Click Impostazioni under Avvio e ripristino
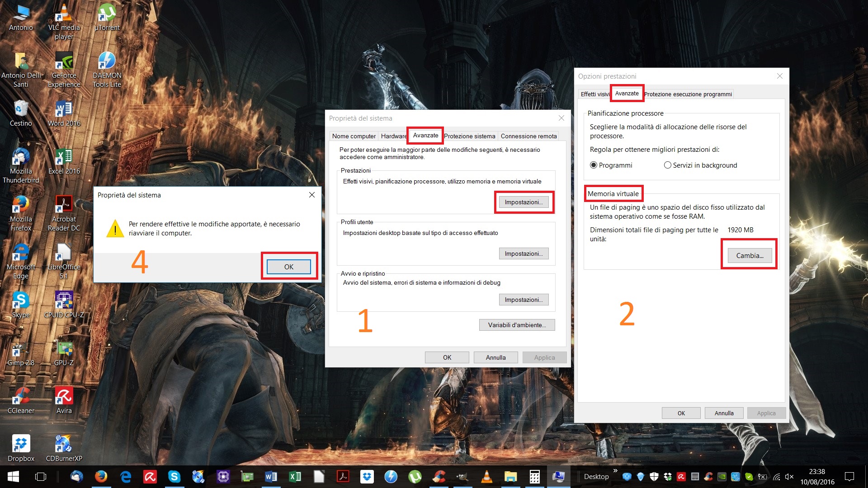The width and height of the screenshot is (868, 488). click(x=524, y=300)
